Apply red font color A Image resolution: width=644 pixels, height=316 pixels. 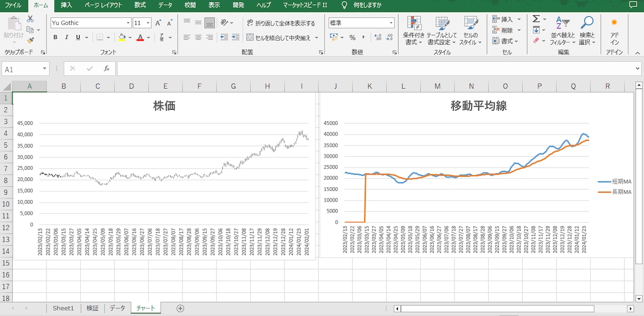[x=140, y=37]
